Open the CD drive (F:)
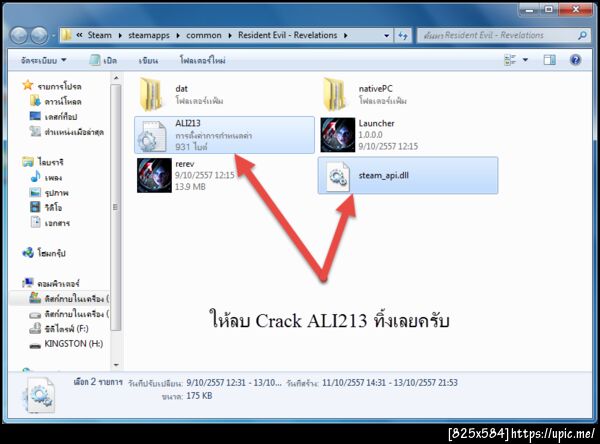Image resolution: width=600 pixels, height=444 pixels. click(59, 329)
